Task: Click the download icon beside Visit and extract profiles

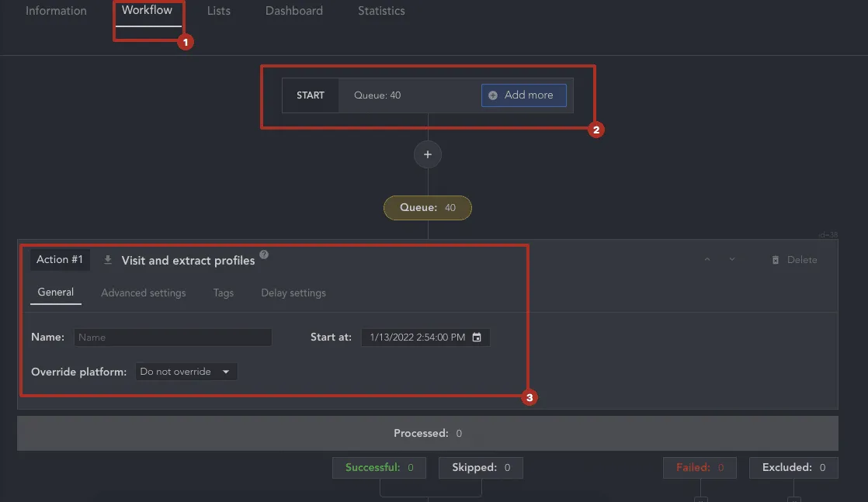Action: click(x=108, y=260)
